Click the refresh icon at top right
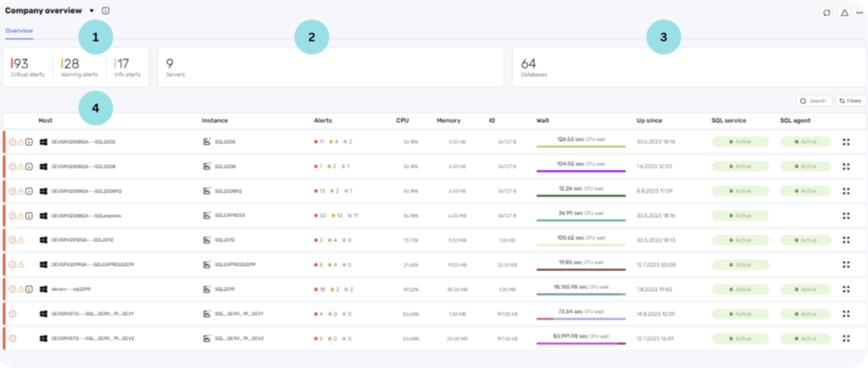The image size is (868, 368). pyautogui.click(x=826, y=13)
